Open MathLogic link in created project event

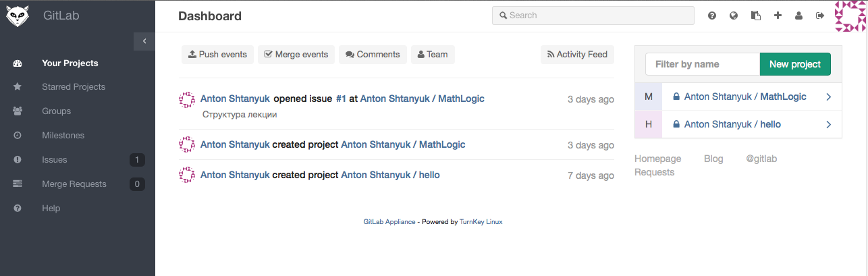click(403, 144)
